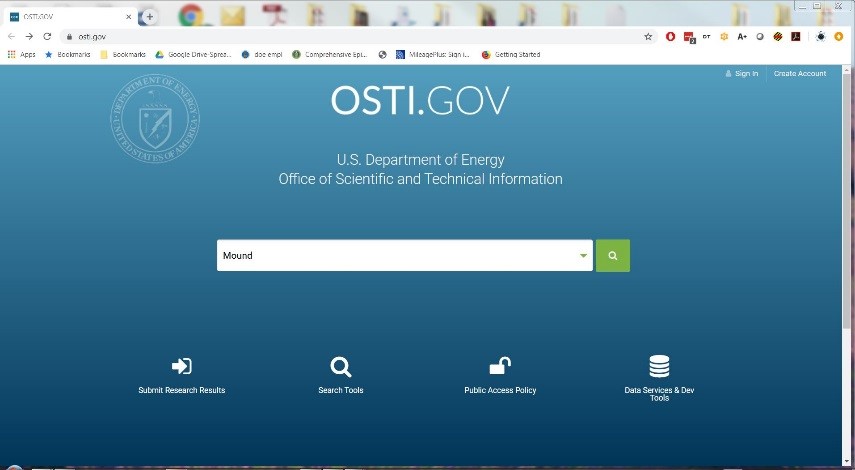
Task: Open the Bookmarks folder with yellow icon
Action: point(123,55)
